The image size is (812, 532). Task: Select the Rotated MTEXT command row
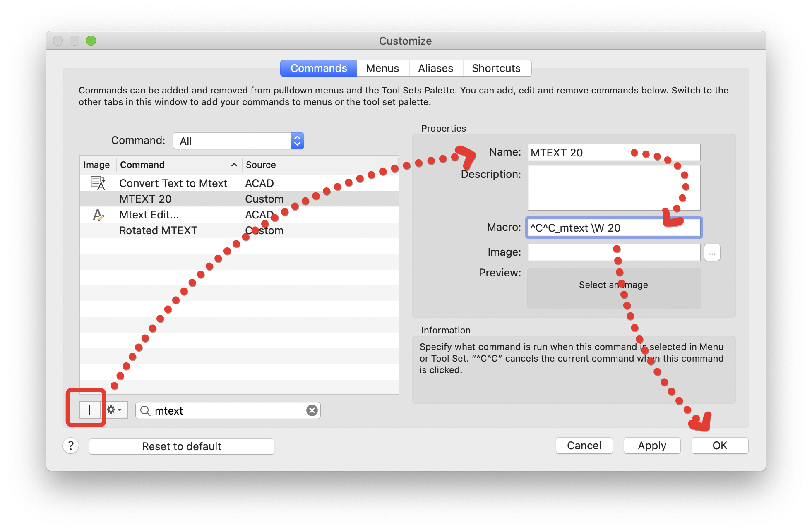point(186,230)
